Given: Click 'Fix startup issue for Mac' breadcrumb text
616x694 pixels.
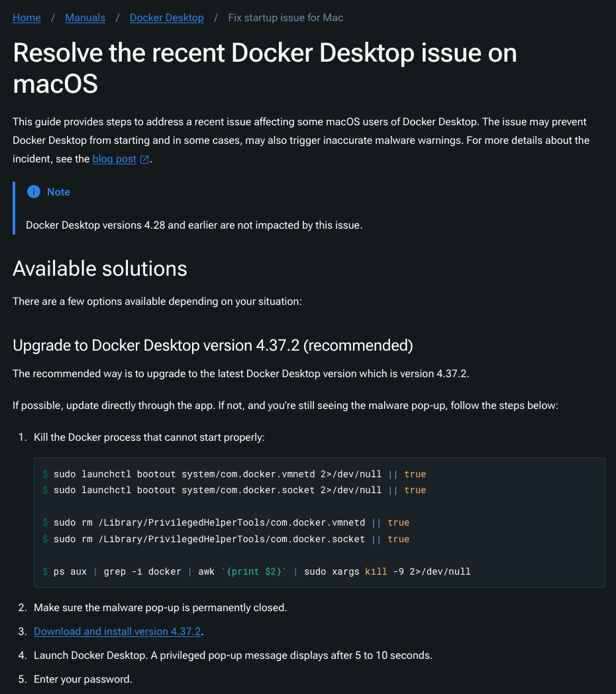Looking at the screenshot, I should [x=285, y=18].
